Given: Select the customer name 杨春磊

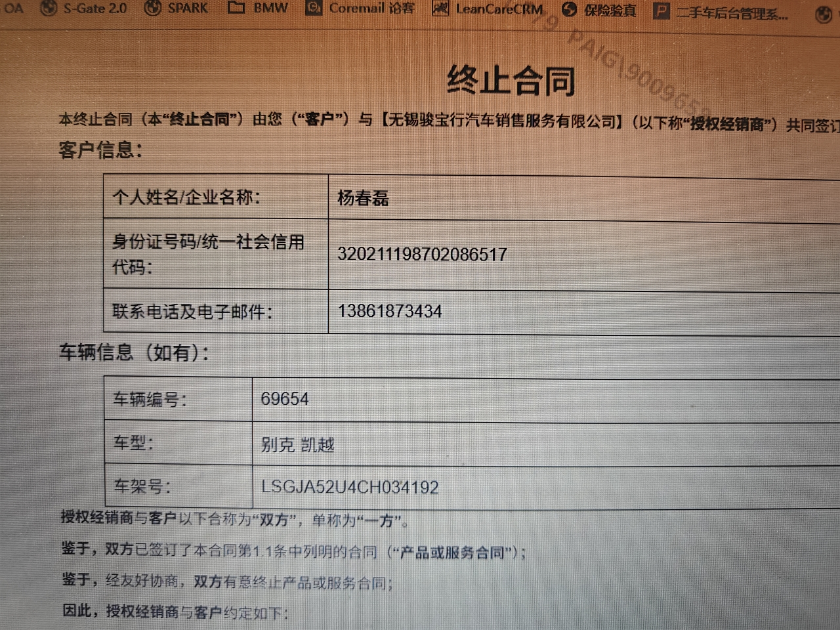Looking at the screenshot, I should [363, 198].
